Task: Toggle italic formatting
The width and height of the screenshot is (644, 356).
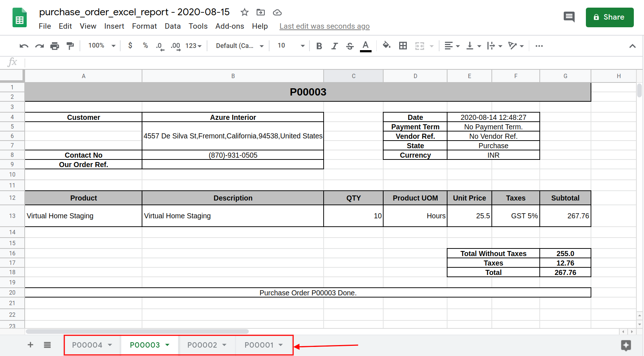Action: (x=335, y=46)
